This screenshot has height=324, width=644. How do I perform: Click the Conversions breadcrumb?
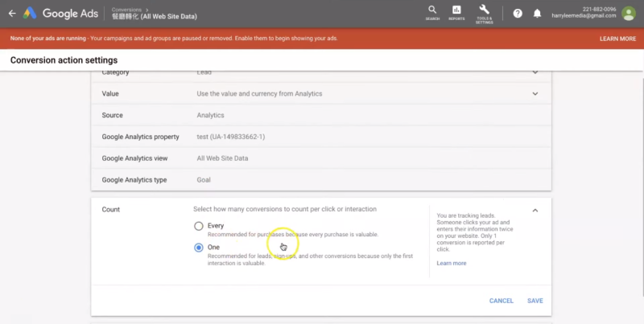[x=125, y=9]
